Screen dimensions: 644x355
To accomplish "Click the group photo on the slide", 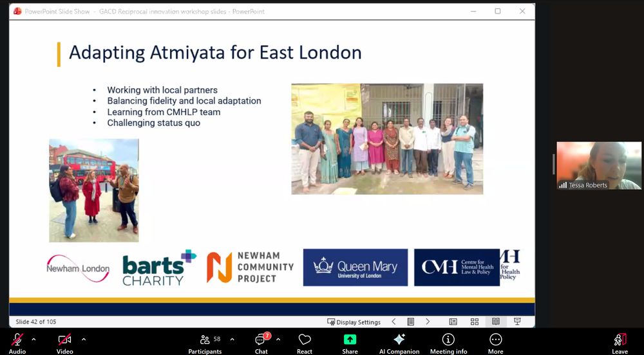I will tap(387, 139).
